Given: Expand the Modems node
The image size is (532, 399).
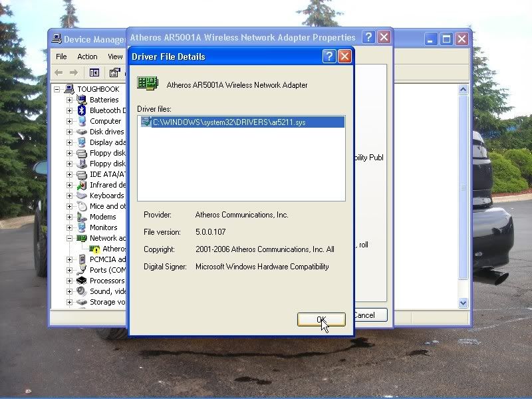Looking at the screenshot, I should pos(69,217).
